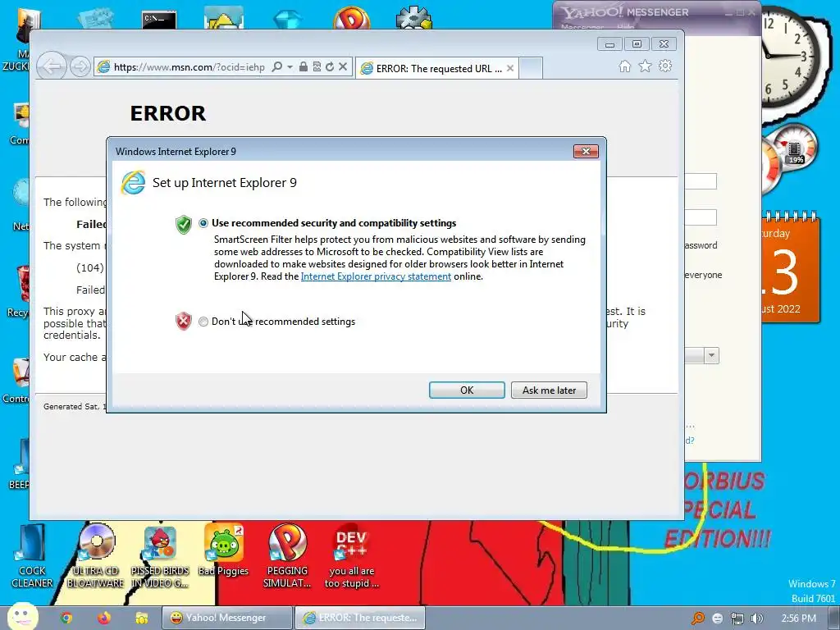
Task: Open Command Prompt desktop icon
Action: [x=159, y=20]
